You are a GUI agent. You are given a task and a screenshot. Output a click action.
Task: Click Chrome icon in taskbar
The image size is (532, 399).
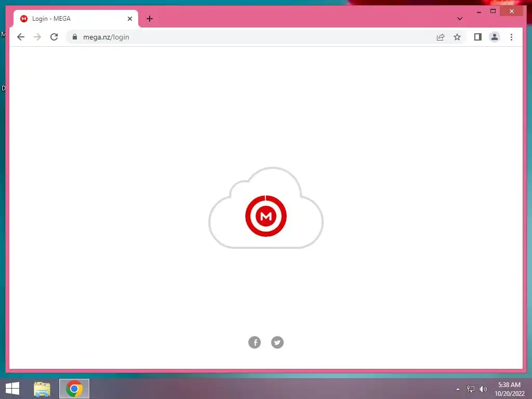(74, 389)
